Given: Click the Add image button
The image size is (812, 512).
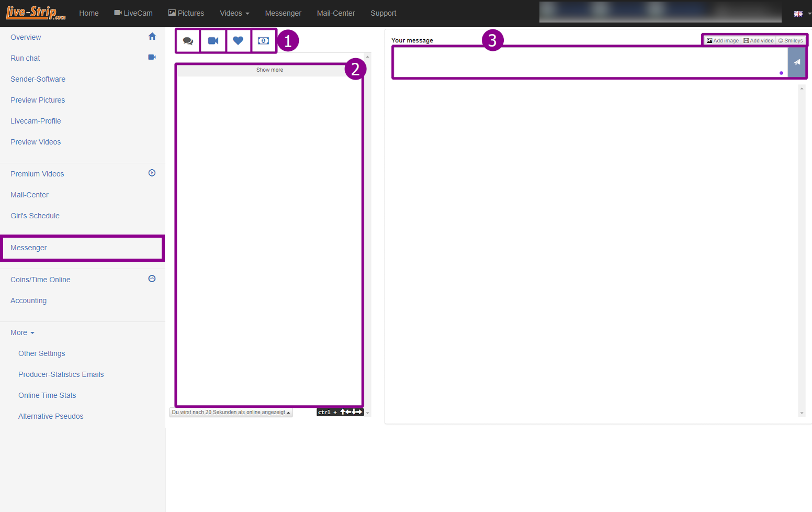Looking at the screenshot, I should point(723,41).
